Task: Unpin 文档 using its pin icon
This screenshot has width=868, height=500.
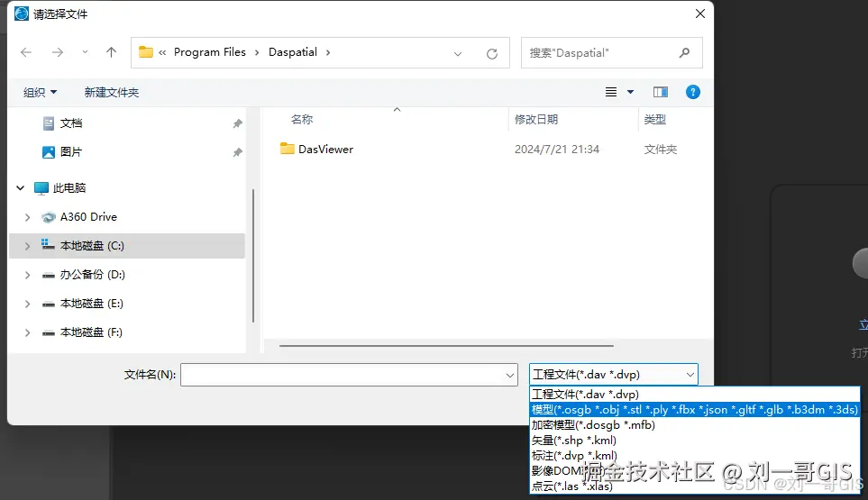Action: click(237, 123)
